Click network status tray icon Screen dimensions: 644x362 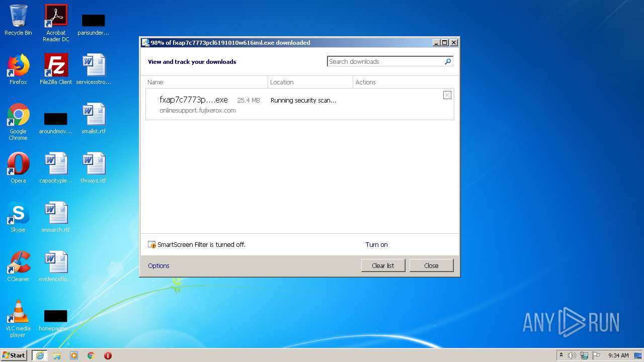click(x=584, y=355)
